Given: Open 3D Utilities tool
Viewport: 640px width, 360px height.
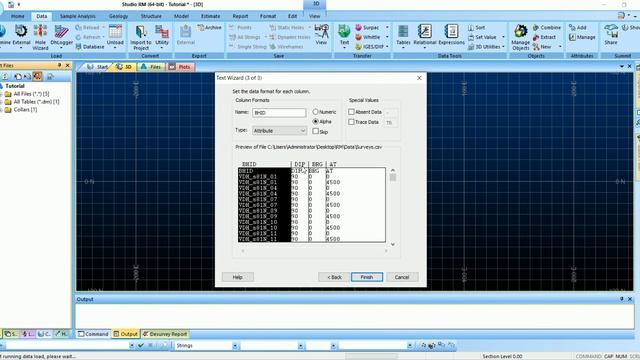Looking at the screenshot, I should (484, 47).
